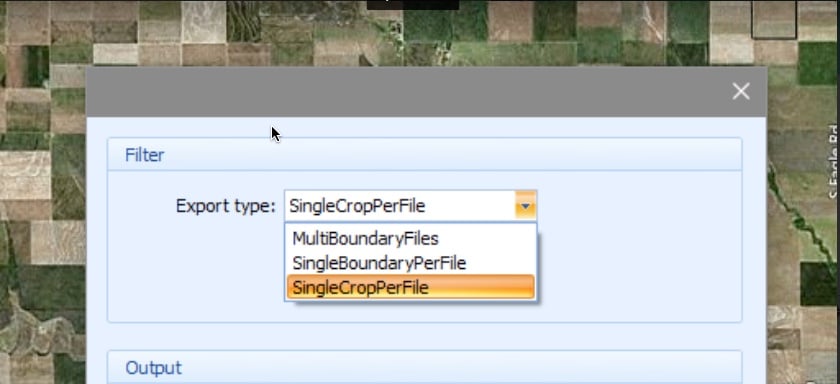Viewport: 840px width, 384px height.
Task: Close the export dialog with the X
Action: [741, 92]
